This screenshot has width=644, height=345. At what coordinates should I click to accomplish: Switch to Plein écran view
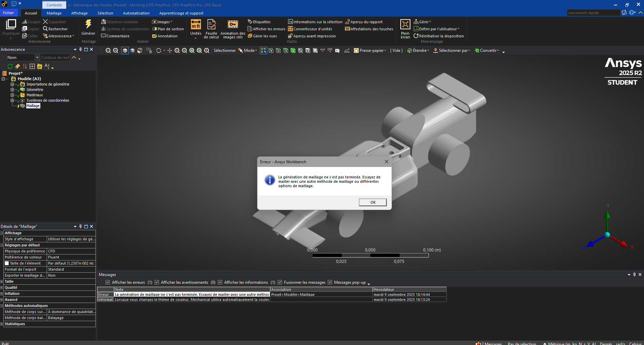click(405, 25)
